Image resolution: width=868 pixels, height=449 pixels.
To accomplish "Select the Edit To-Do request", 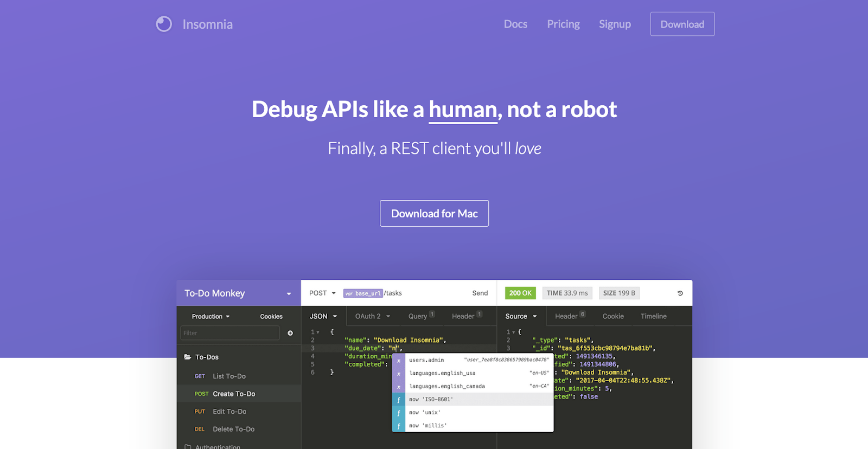I will (x=239, y=412).
